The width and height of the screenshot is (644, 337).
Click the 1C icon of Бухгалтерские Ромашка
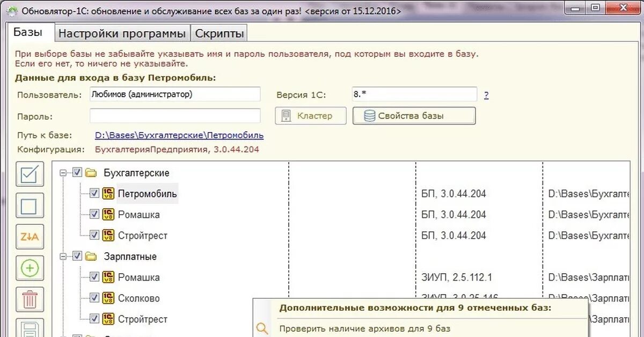click(108, 214)
